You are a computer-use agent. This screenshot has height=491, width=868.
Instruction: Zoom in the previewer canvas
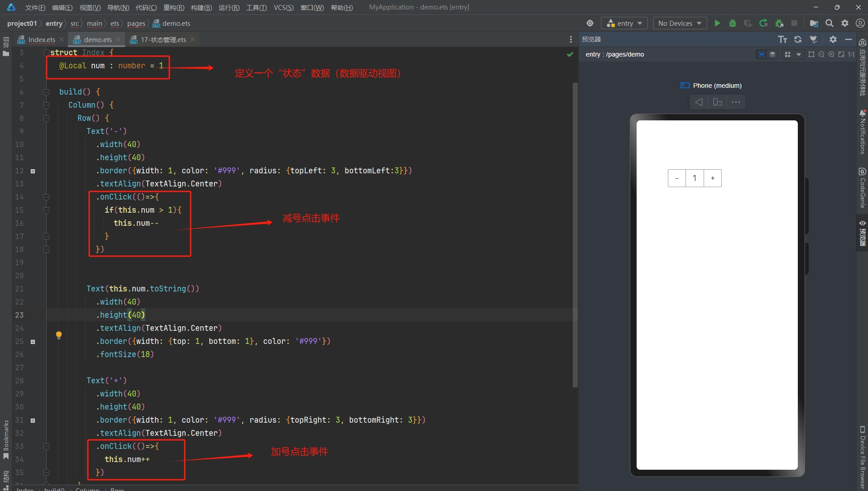[831, 54]
